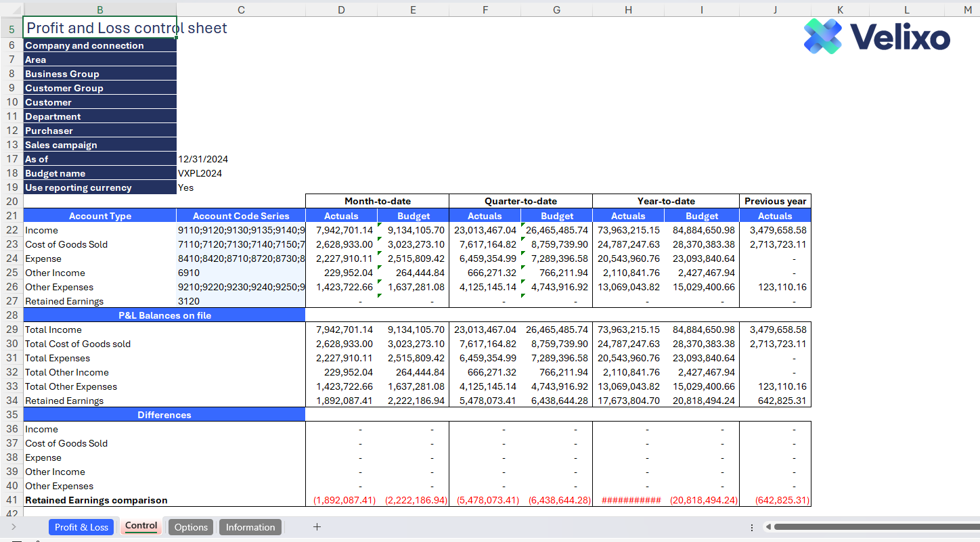Click the sheet tab scroll right arrow

tap(14, 527)
